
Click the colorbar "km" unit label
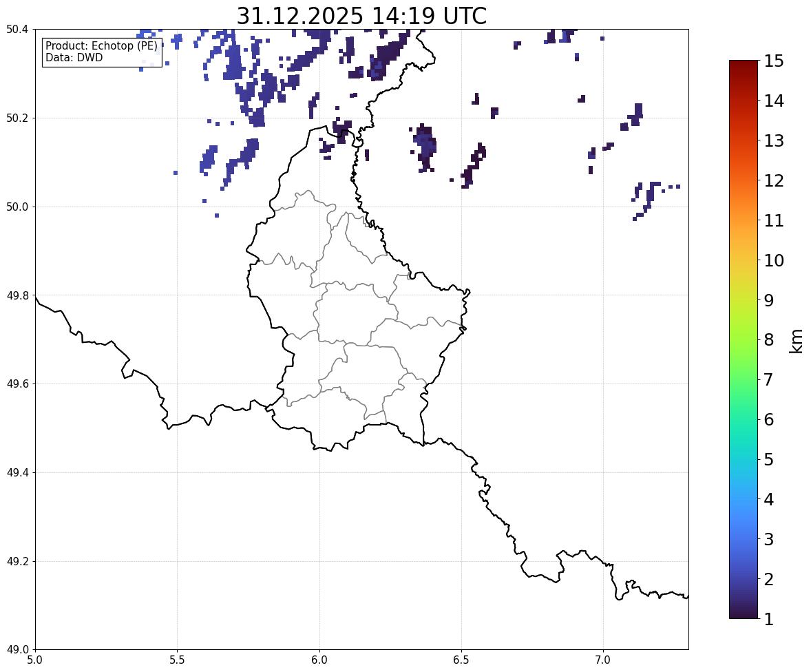(x=797, y=341)
